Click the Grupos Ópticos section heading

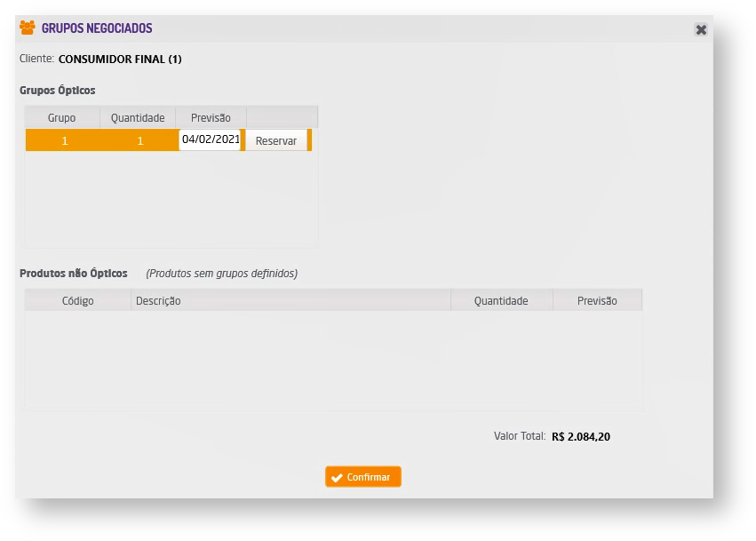tap(58, 91)
